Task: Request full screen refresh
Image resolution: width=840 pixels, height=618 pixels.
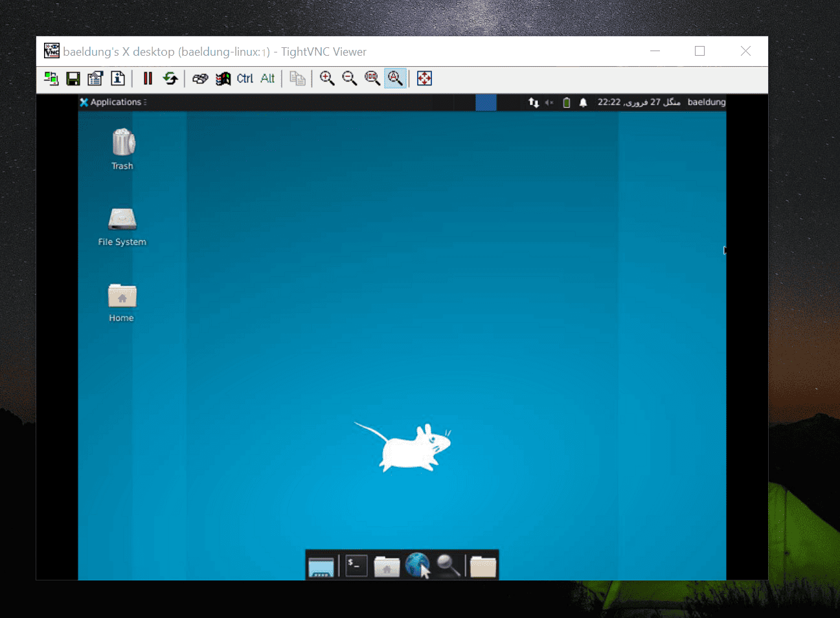Action: coord(170,78)
